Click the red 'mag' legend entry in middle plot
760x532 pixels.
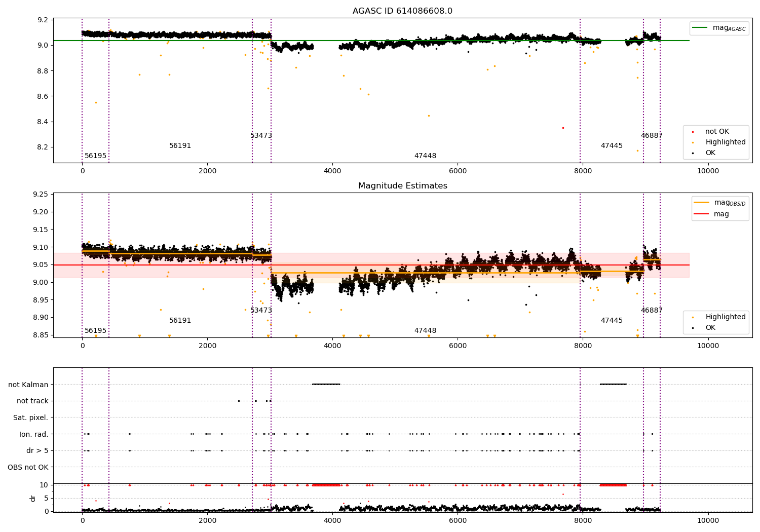(x=711, y=214)
